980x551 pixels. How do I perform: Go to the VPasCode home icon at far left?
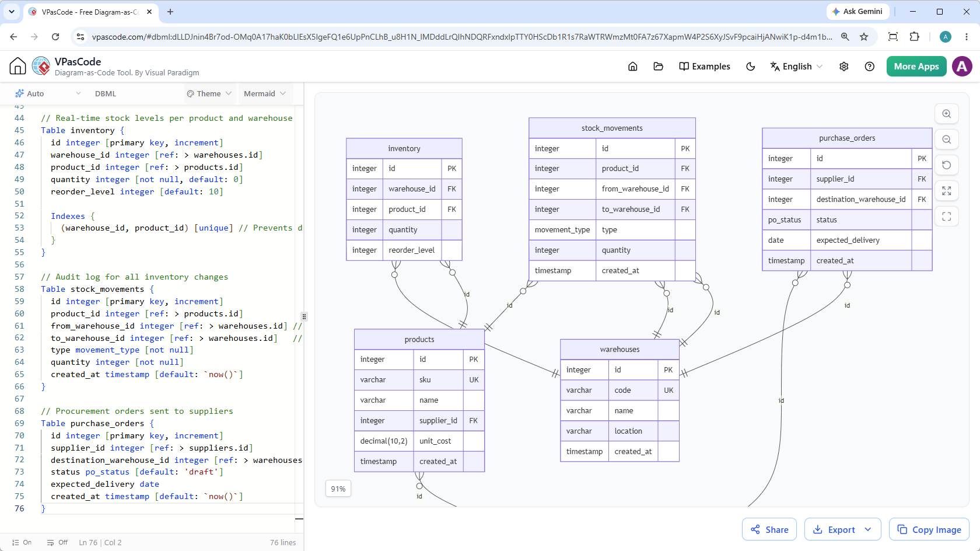pyautogui.click(x=17, y=66)
